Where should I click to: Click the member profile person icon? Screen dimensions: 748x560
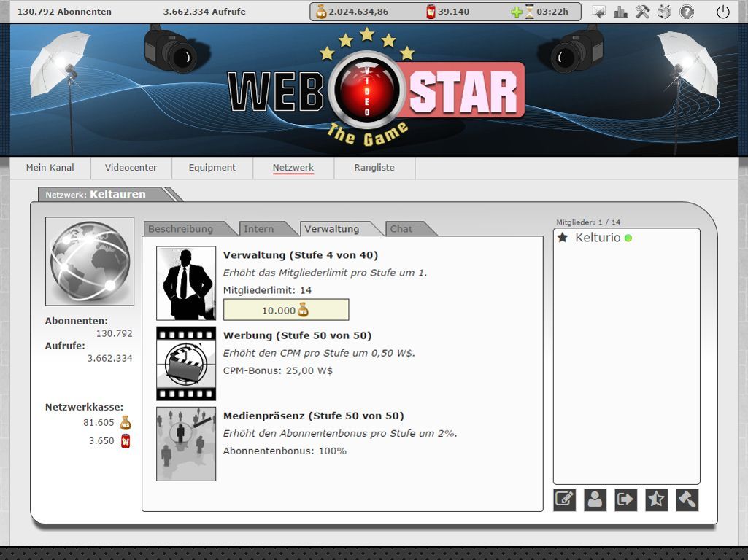[595, 499]
